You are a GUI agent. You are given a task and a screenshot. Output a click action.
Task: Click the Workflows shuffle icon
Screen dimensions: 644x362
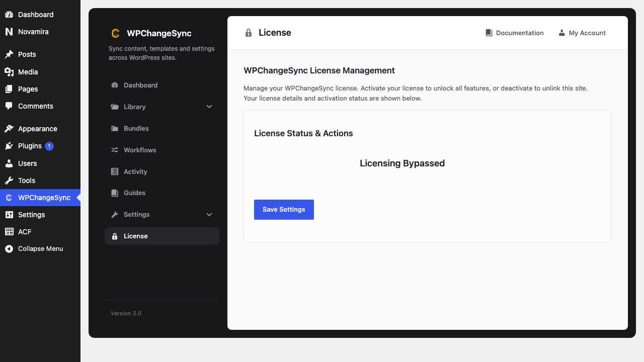tap(115, 150)
